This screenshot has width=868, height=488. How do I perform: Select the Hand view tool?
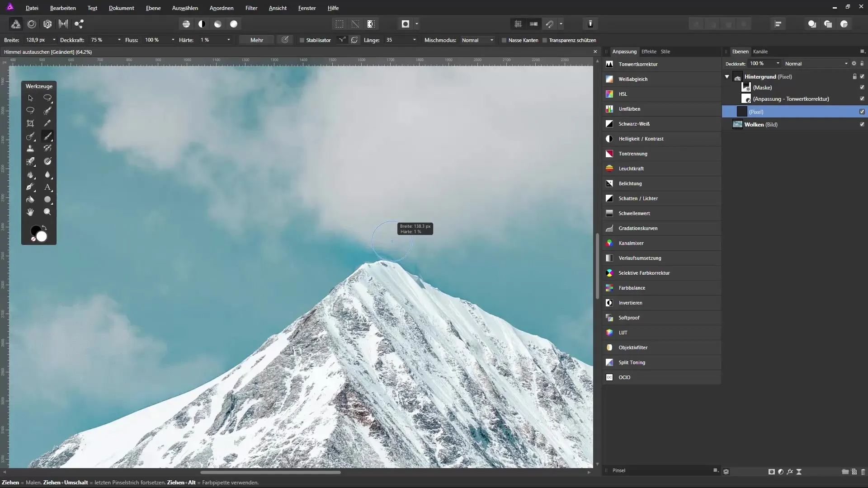30,212
